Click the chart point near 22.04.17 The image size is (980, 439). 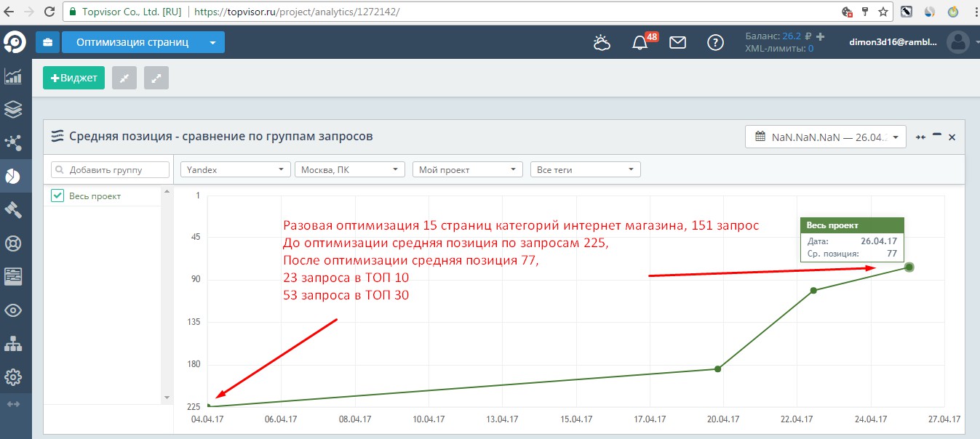point(813,291)
